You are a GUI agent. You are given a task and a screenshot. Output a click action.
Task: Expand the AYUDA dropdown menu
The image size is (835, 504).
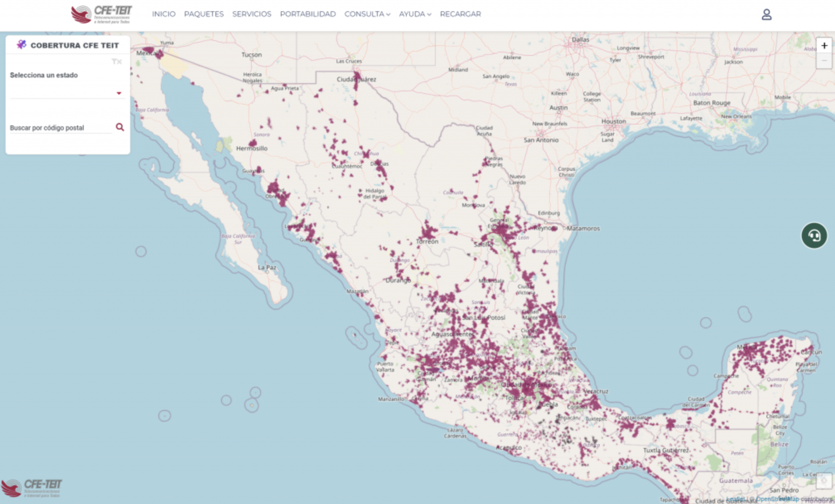[x=415, y=14]
